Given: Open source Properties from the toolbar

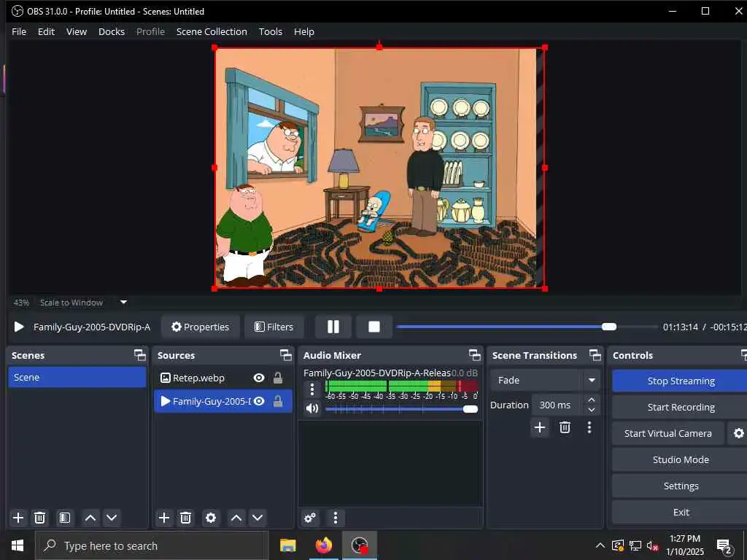Looking at the screenshot, I should point(200,327).
